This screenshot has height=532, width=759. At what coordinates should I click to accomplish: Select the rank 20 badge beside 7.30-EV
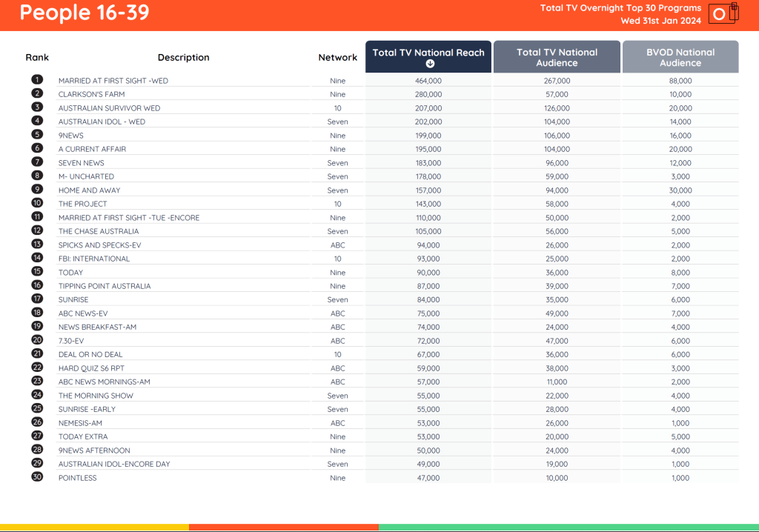pos(37,340)
